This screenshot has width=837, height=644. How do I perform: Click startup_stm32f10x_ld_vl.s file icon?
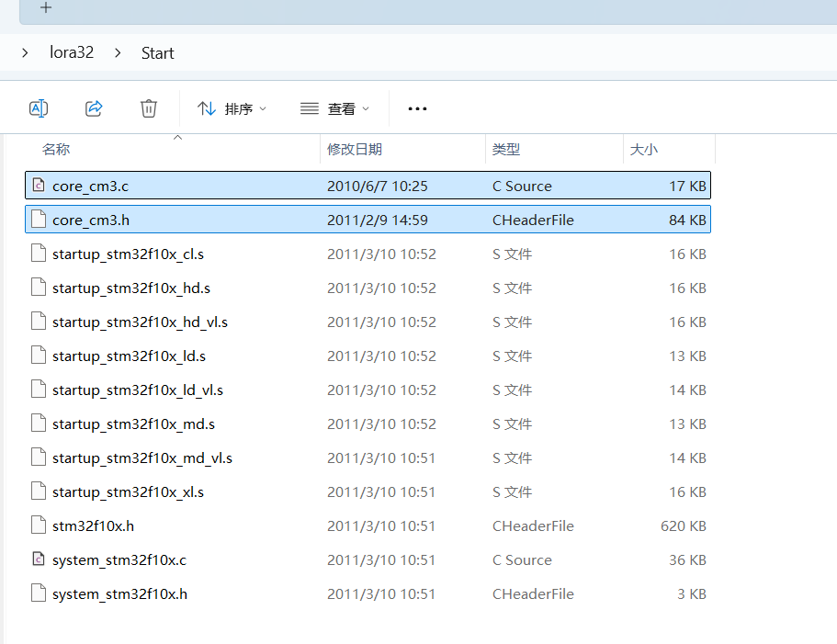[x=39, y=390]
